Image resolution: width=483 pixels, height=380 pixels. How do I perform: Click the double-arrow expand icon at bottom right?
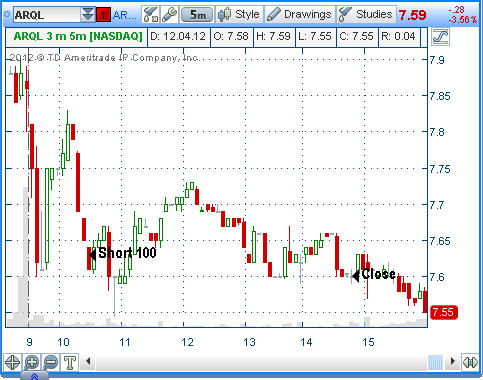[x=470, y=362]
